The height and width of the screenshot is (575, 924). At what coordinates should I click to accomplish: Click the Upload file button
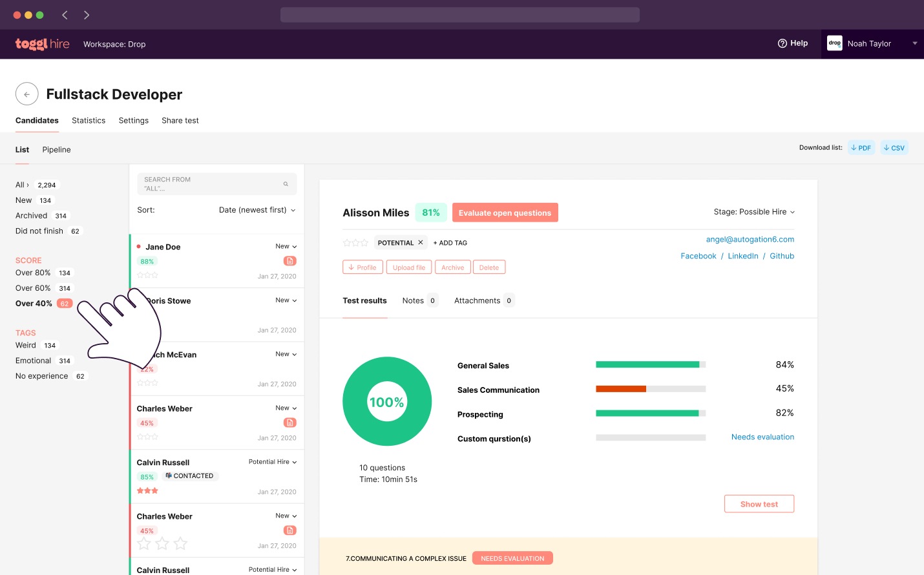[x=409, y=267]
